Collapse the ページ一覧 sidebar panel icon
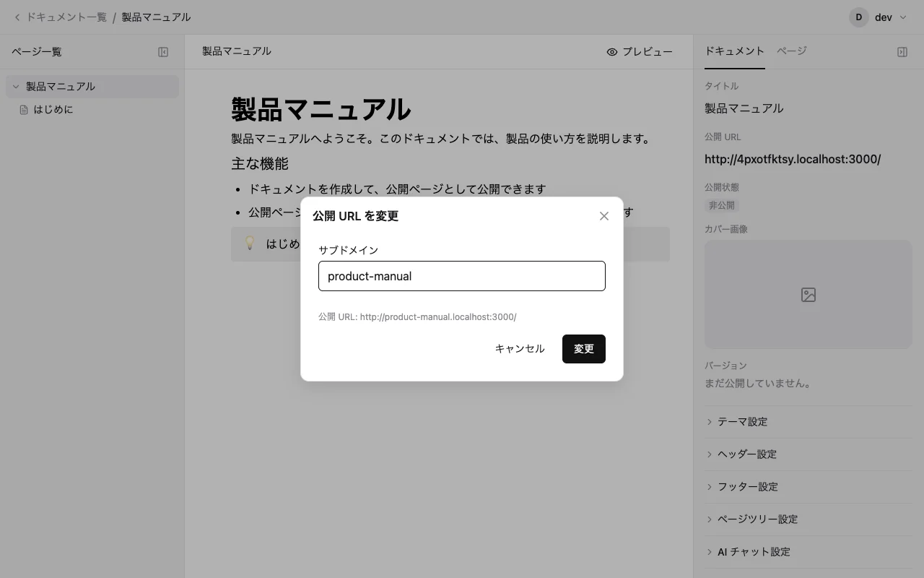The image size is (924, 578). [163, 52]
